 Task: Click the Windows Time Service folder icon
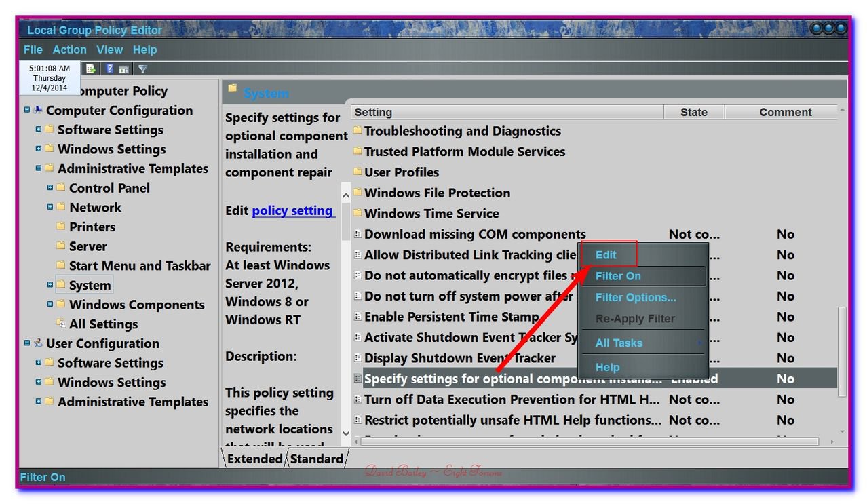click(x=358, y=213)
